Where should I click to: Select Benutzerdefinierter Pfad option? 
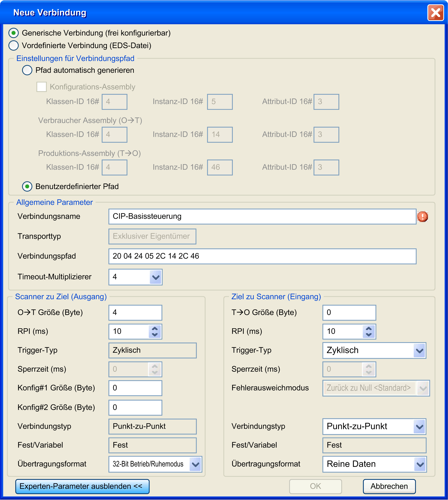[x=27, y=186]
